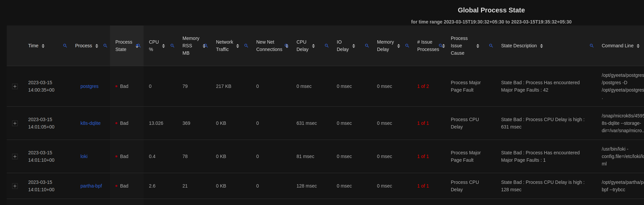Select the '128 msec' CPU Delay cell
This screenshot has height=205, width=644.
(307, 186)
